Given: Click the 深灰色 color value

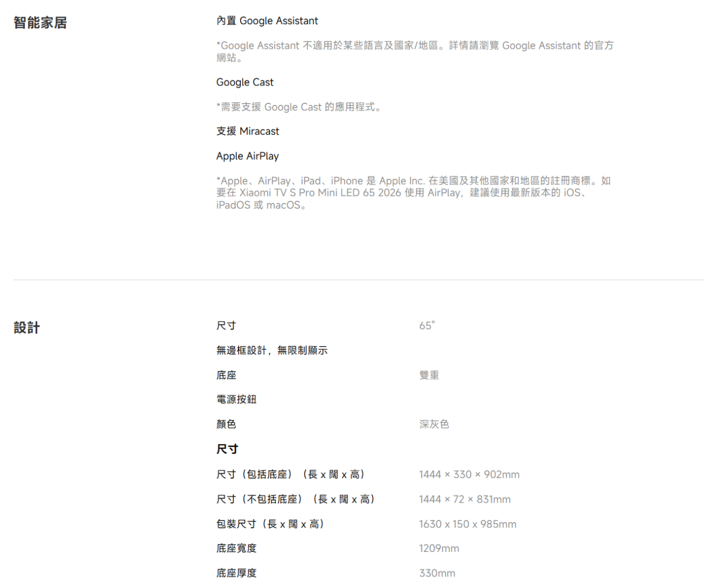Looking at the screenshot, I should (x=434, y=424).
